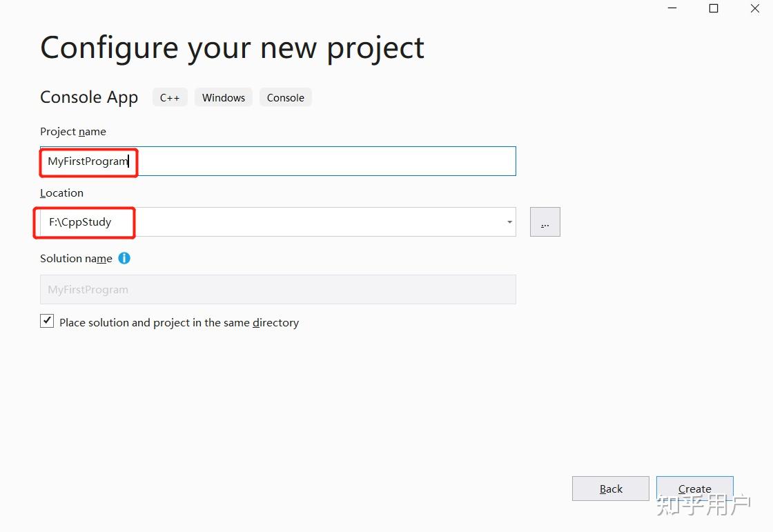773x532 pixels.
Task: Click the C++ language tag
Action: pos(170,97)
